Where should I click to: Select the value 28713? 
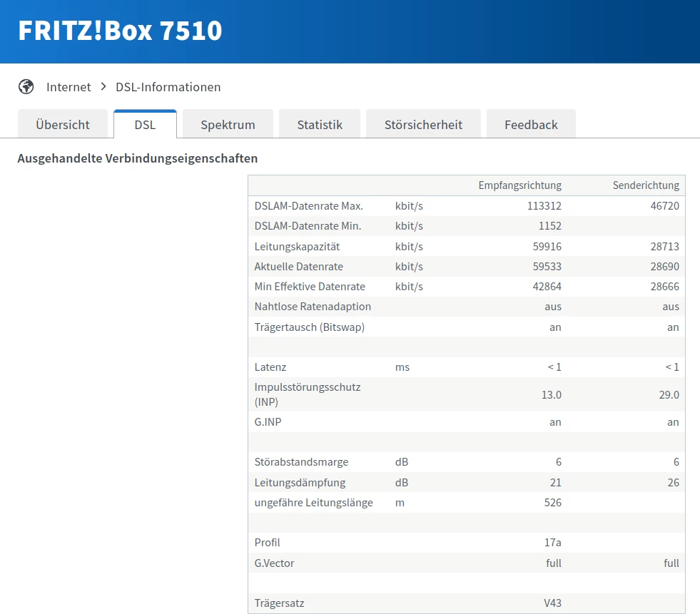664,246
